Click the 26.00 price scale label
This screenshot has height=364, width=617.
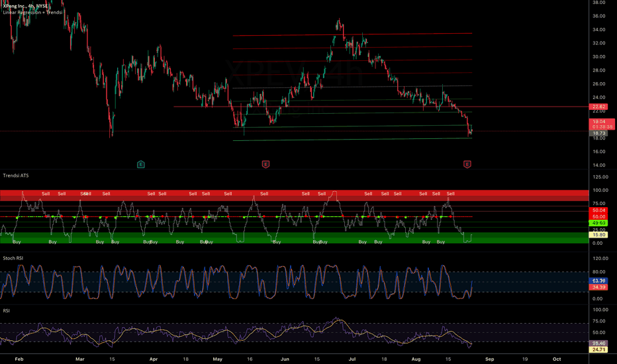(x=599, y=84)
